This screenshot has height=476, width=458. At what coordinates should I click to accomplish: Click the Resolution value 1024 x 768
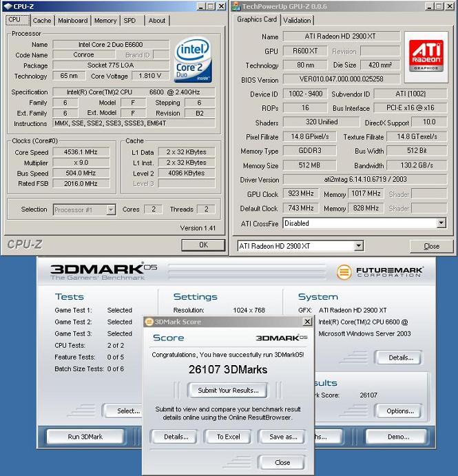[249, 310]
